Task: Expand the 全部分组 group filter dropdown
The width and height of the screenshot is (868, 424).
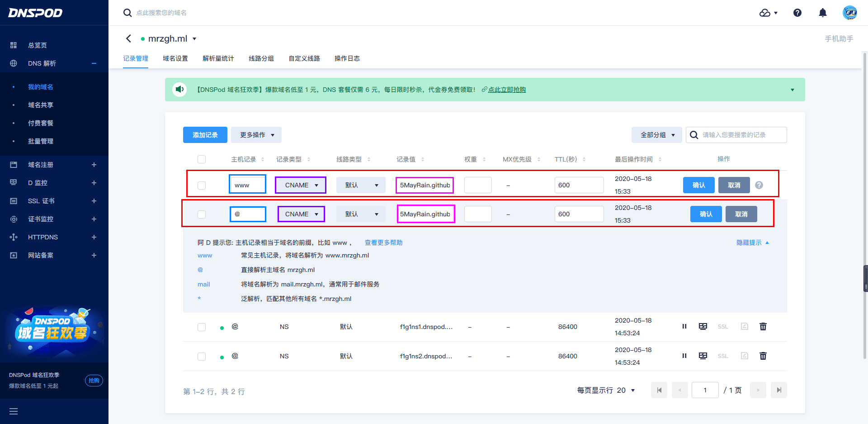Action: (656, 135)
